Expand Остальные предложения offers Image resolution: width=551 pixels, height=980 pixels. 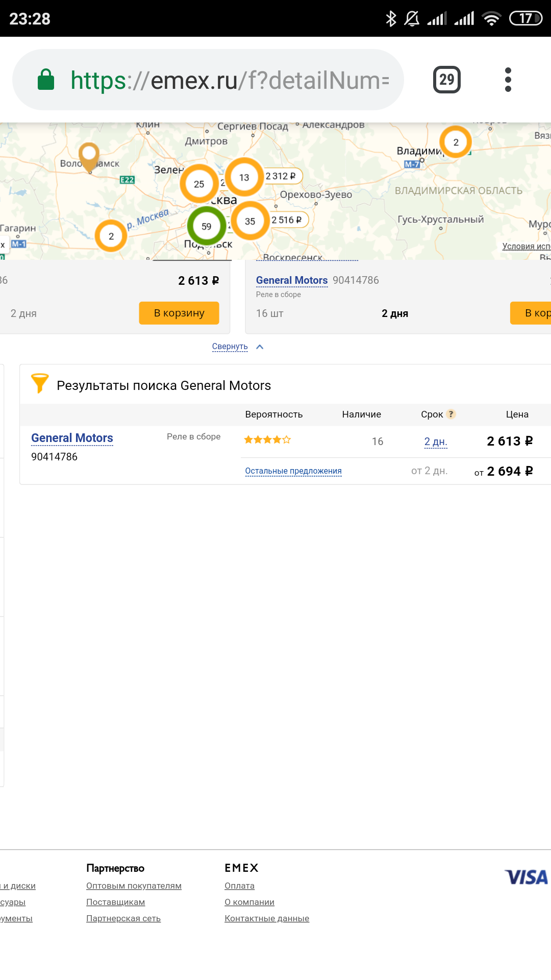pos(293,471)
